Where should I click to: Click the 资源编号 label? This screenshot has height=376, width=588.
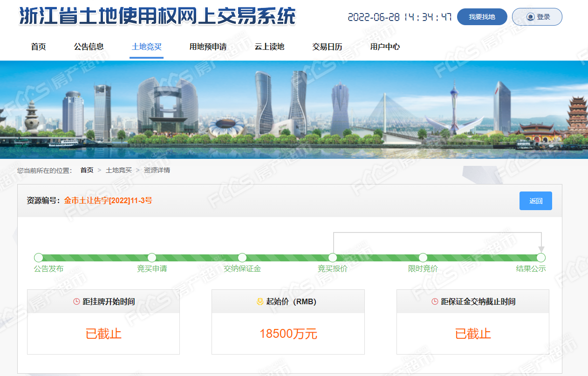tap(43, 201)
